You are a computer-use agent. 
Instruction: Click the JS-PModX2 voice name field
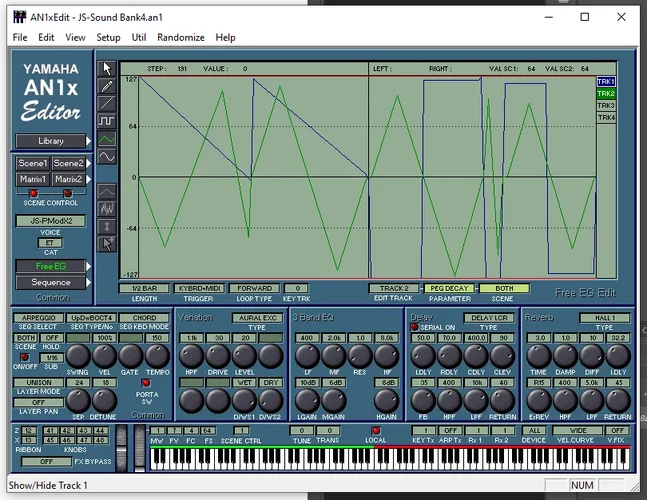50,221
